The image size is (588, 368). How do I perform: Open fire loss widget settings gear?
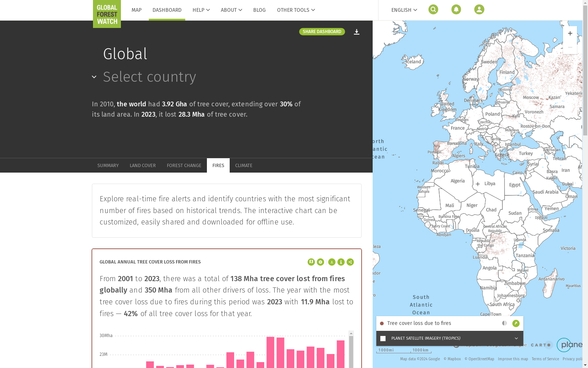coord(320,262)
